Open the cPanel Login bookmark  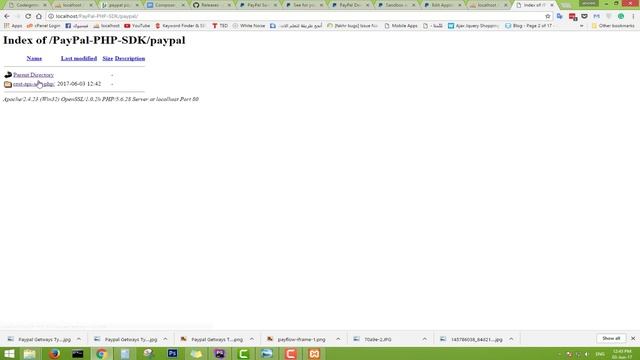coord(43,26)
